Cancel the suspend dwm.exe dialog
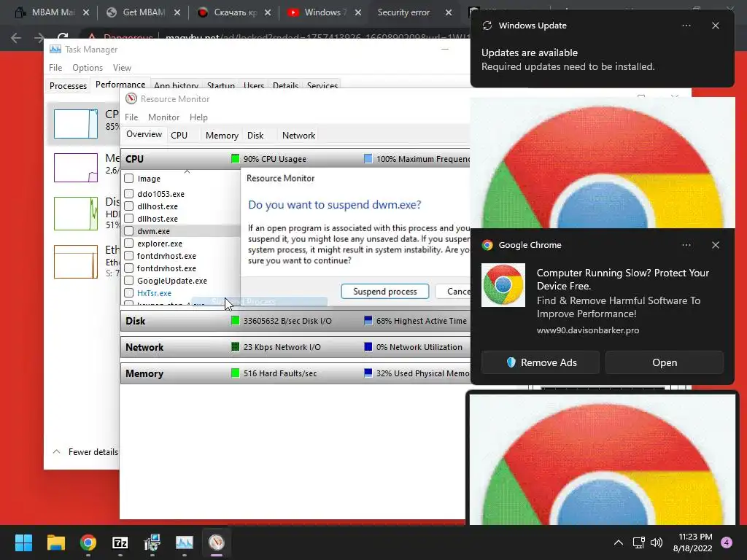 pyautogui.click(x=453, y=292)
